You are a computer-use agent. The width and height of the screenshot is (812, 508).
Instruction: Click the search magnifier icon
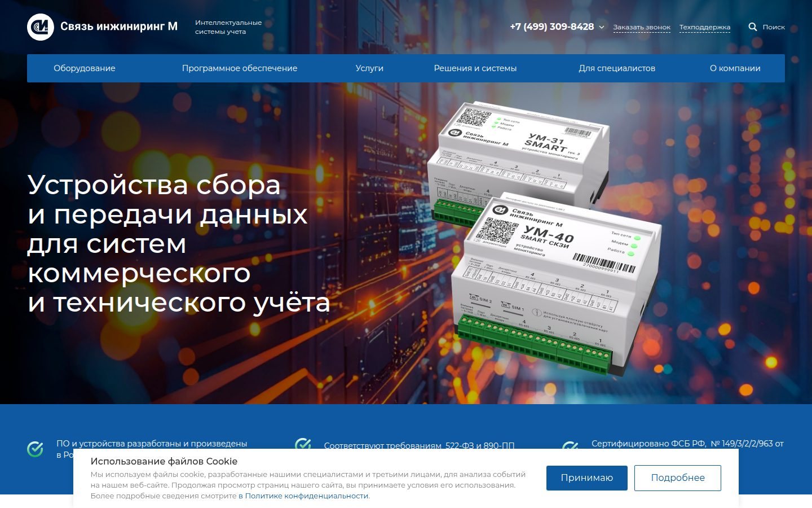click(753, 27)
